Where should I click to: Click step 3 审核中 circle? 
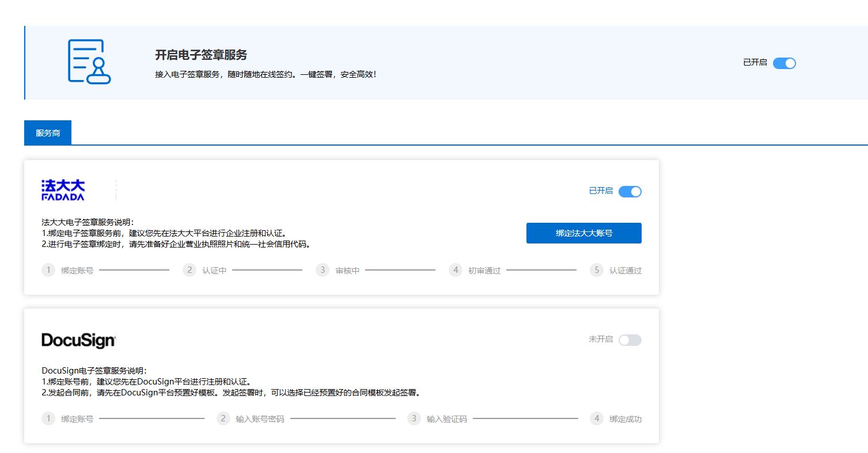click(x=323, y=270)
